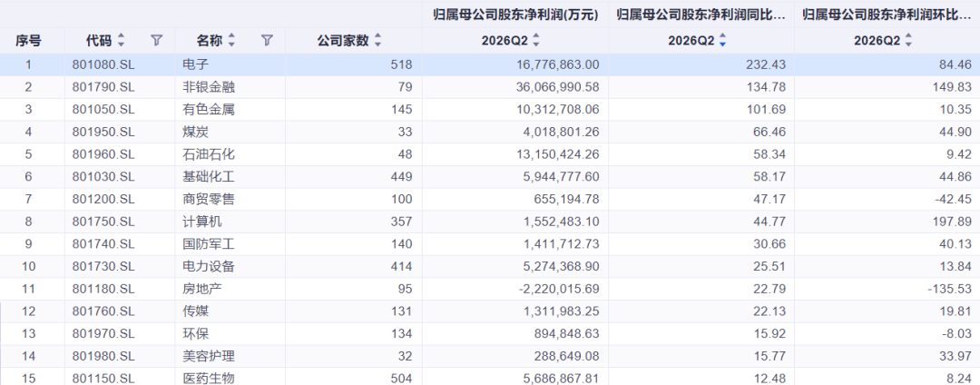The height and width of the screenshot is (385, 980).
Task: Click year-over-year value 101.69
Action: [x=766, y=109]
